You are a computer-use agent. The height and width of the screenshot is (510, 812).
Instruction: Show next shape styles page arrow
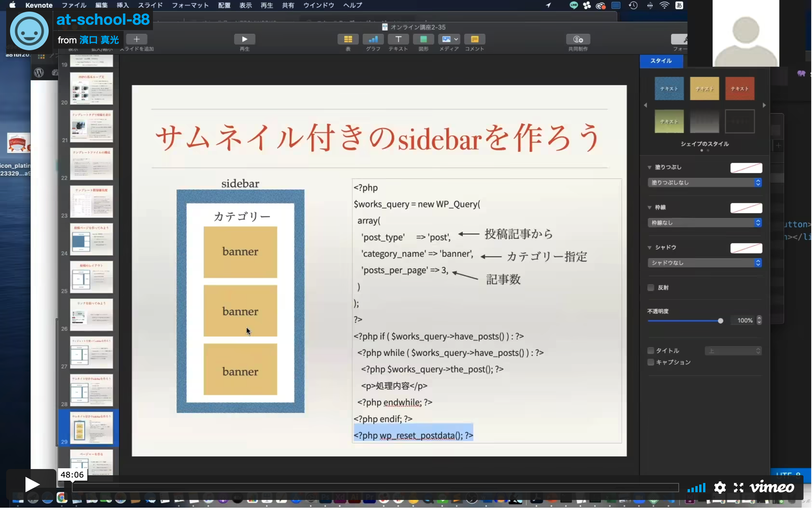pyautogui.click(x=764, y=105)
